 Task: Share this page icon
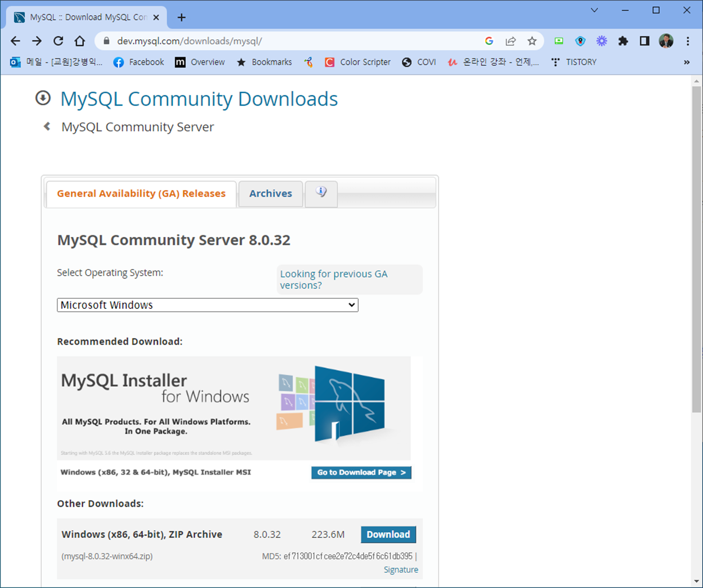pyautogui.click(x=511, y=41)
